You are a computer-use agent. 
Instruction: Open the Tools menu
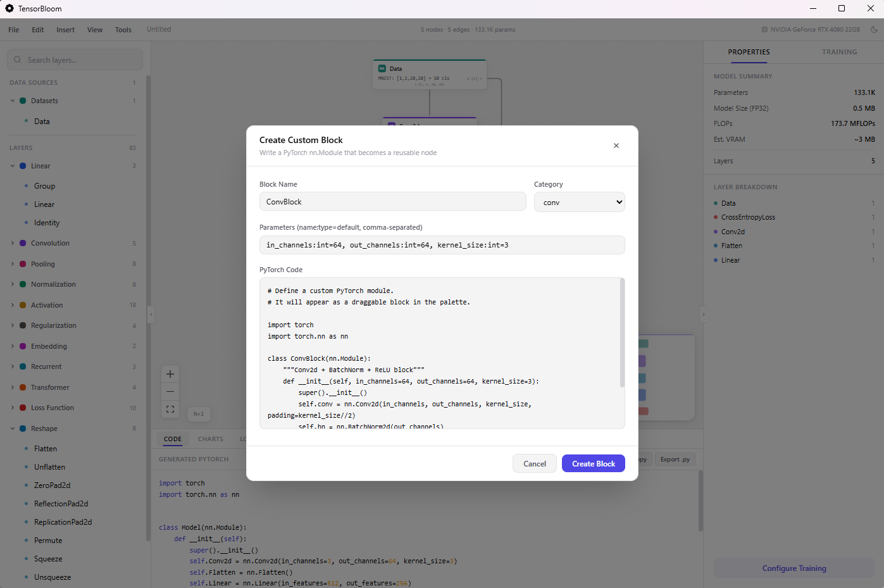(123, 29)
